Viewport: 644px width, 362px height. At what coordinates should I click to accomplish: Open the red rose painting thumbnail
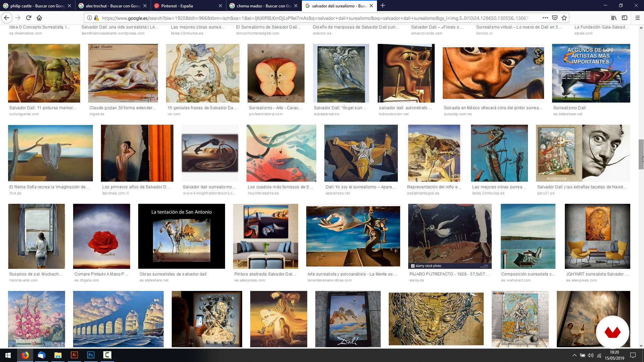point(102,236)
